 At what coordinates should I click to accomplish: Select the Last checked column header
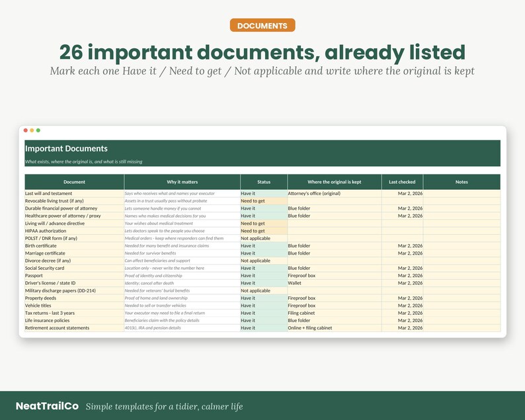tap(402, 182)
